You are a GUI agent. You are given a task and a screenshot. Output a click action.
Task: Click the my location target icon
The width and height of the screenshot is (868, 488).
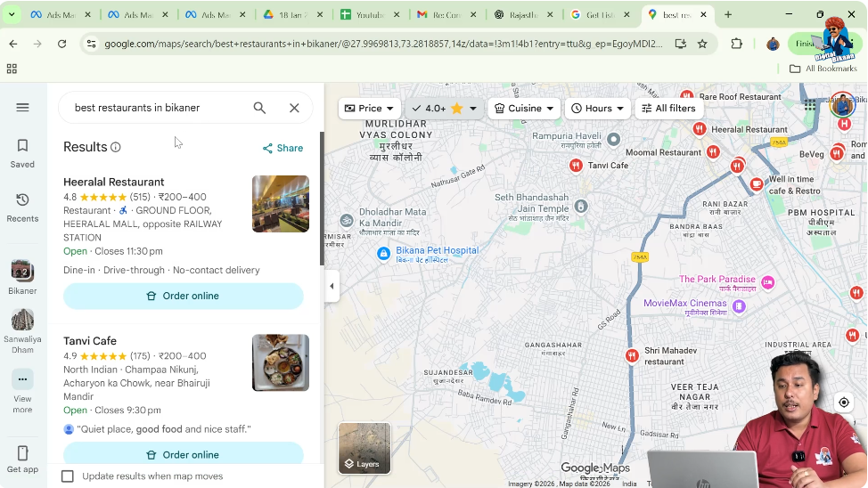pos(844,403)
